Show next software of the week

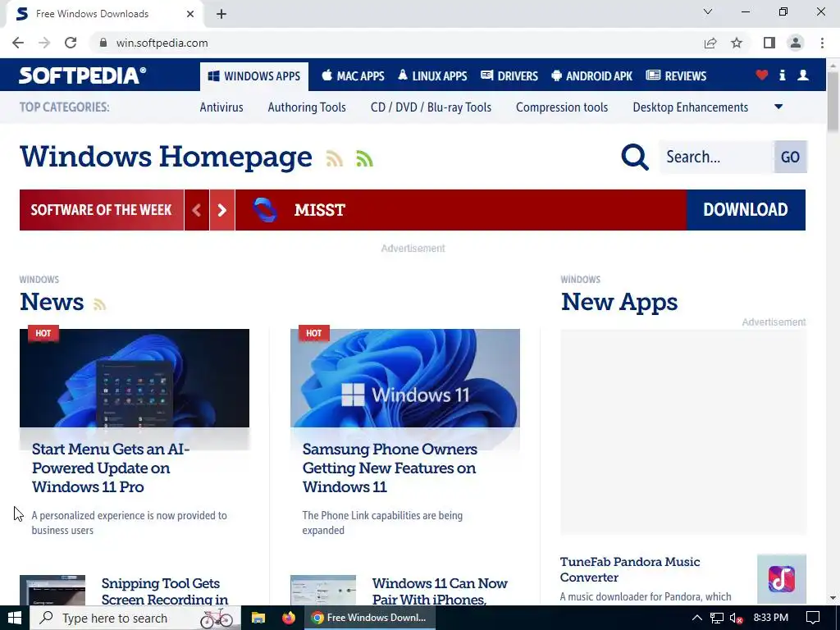222,210
